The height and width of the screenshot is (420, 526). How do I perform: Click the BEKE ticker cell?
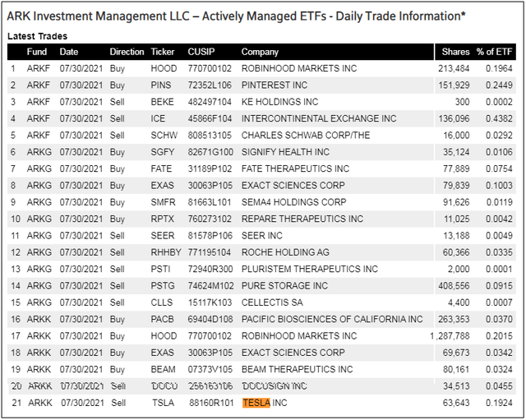tap(163, 102)
